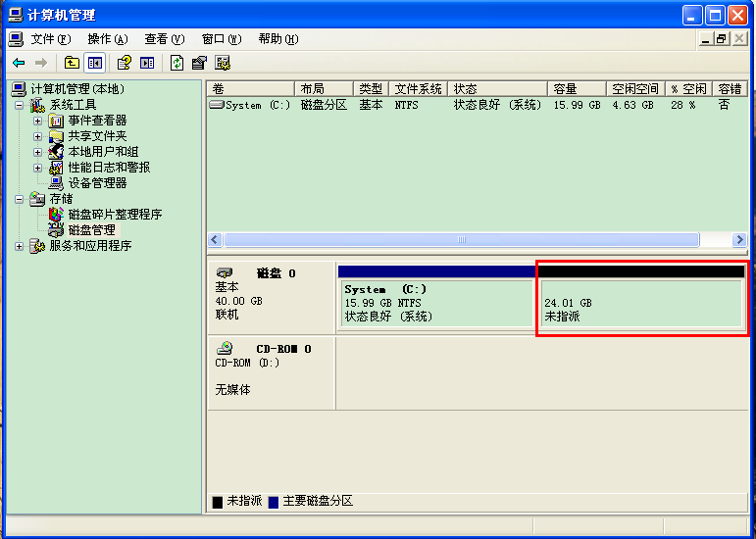Expand the 共享文件夹 node
Screen dimensions: 756x539
point(37,136)
